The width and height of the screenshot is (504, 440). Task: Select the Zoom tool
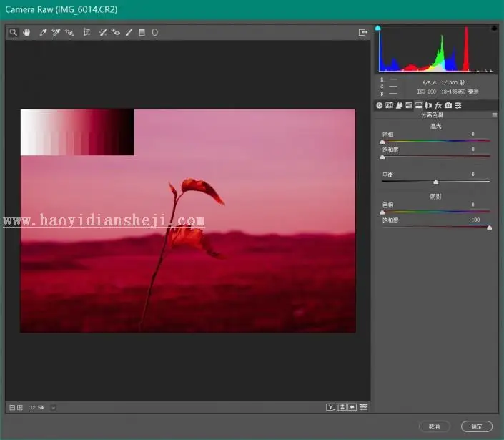tap(13, 32)
